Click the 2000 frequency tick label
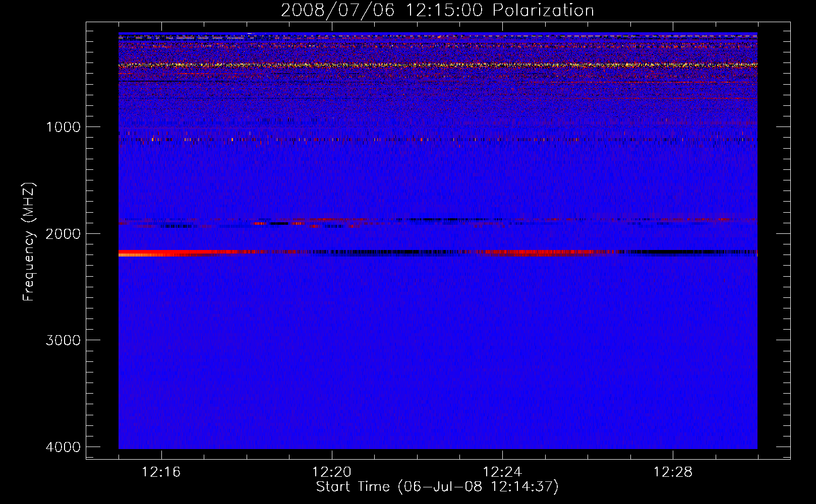 (x=63, y=233)
